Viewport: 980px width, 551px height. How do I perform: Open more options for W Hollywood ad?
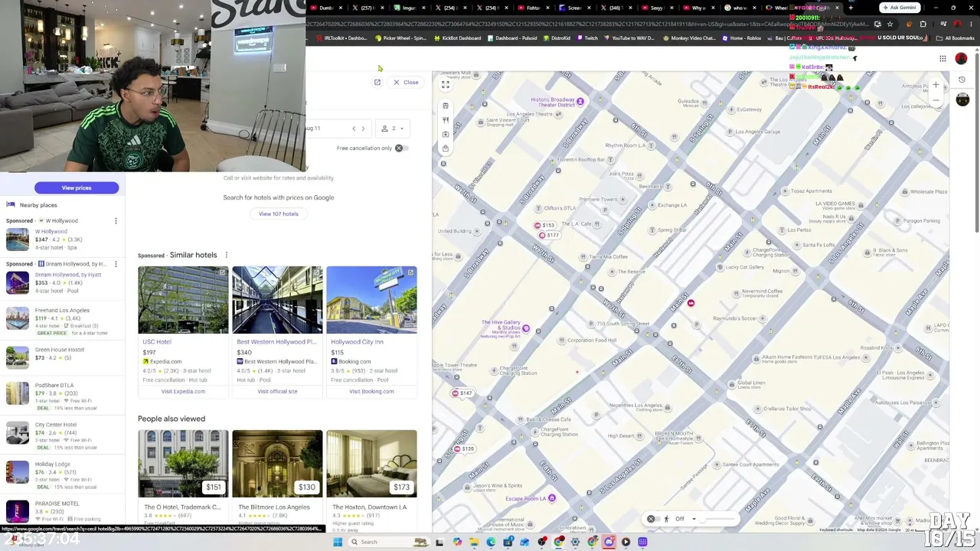point(116,221)
